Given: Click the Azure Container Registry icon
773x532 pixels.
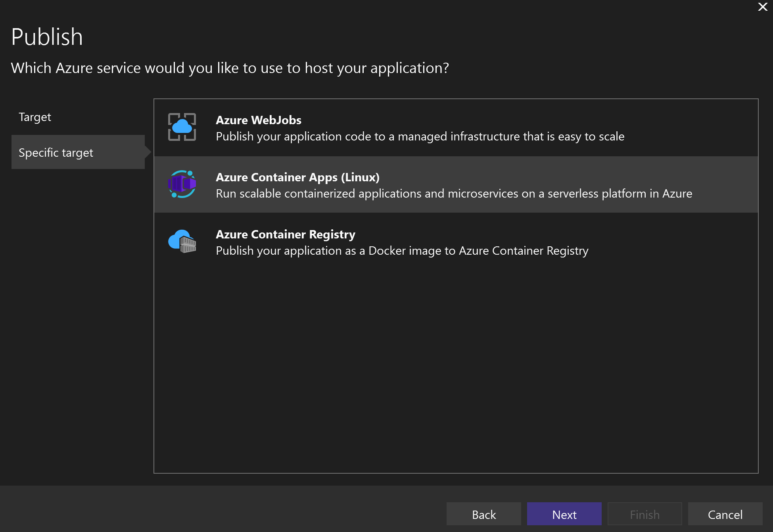Looking at the screenshot, I should pyautogui.click(x=182, y=241).
